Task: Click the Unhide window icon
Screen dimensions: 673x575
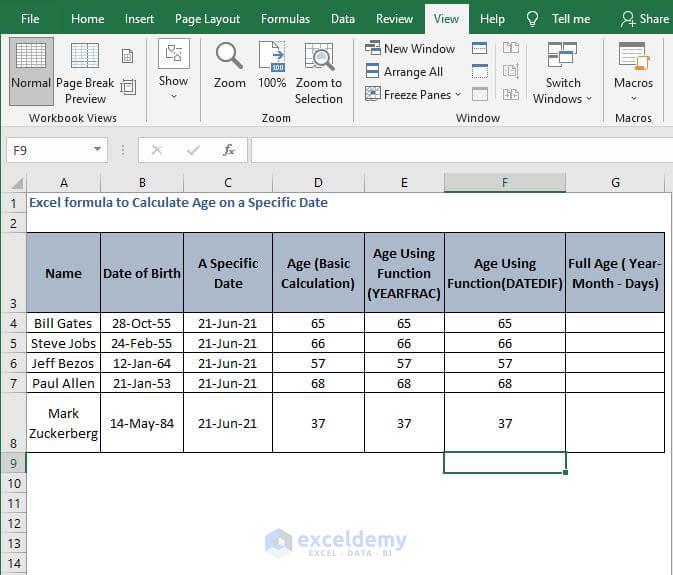Action: point(479,94)
